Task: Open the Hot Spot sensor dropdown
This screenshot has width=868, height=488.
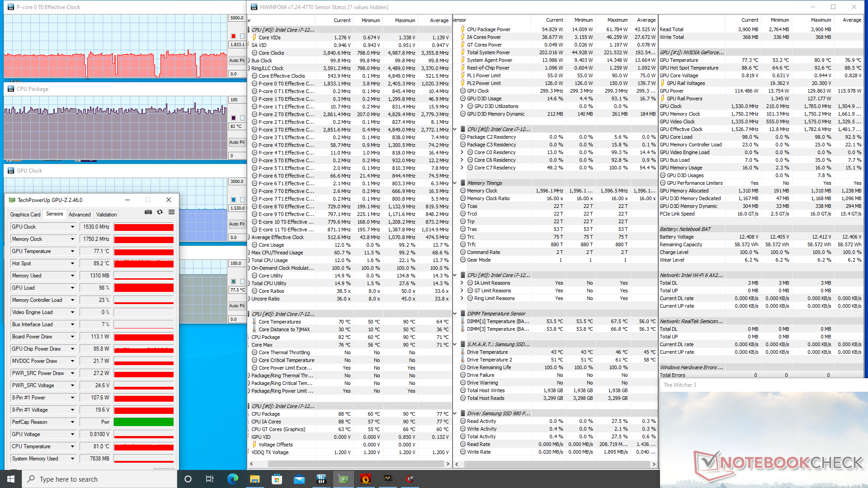Action: pyautogui.click(x=72, y=263)
